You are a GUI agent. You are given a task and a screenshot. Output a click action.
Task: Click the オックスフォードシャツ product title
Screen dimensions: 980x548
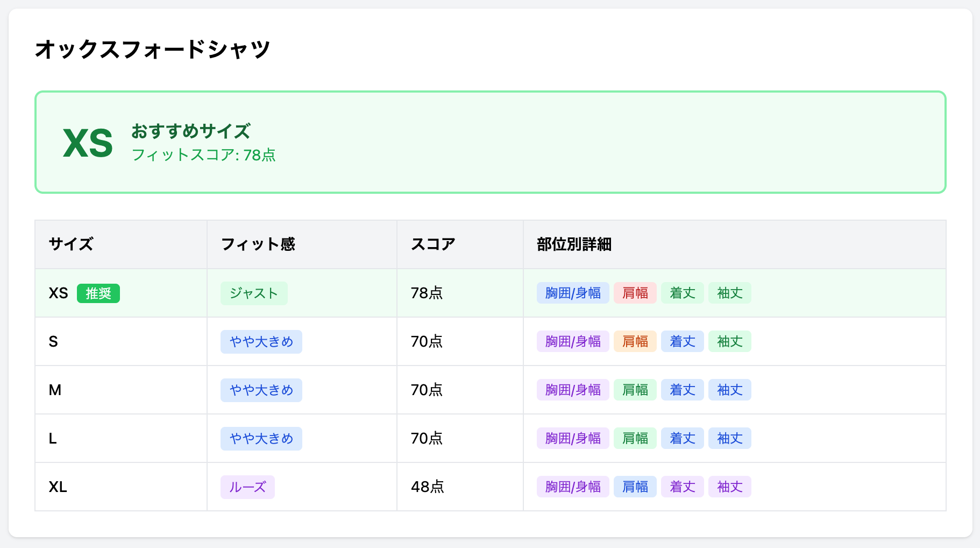coord(152,49)
